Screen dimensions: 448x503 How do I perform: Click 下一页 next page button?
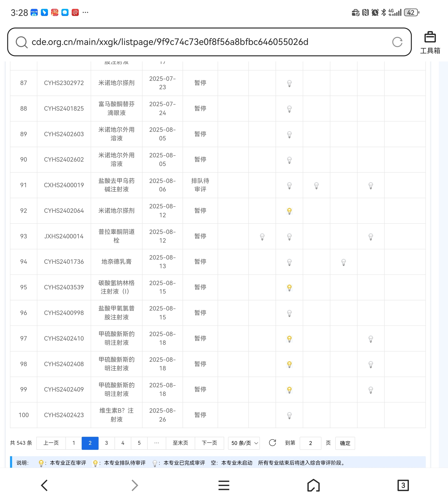tap(209, 443)
